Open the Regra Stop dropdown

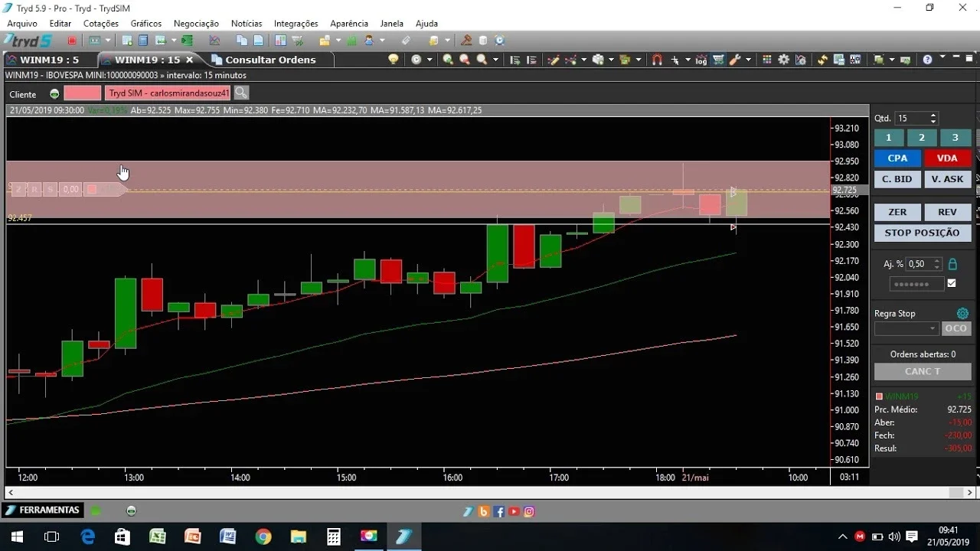[x=906, y=328]
